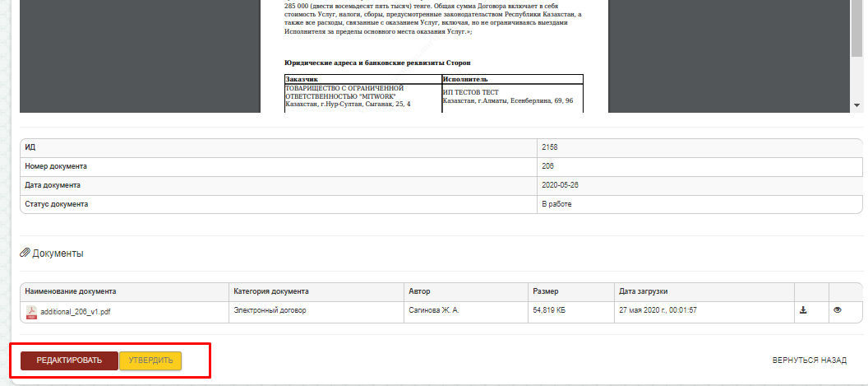The image size is (868, 386).
Task: Click the Наименование документа column header
Action: click(x=71, y=291)
